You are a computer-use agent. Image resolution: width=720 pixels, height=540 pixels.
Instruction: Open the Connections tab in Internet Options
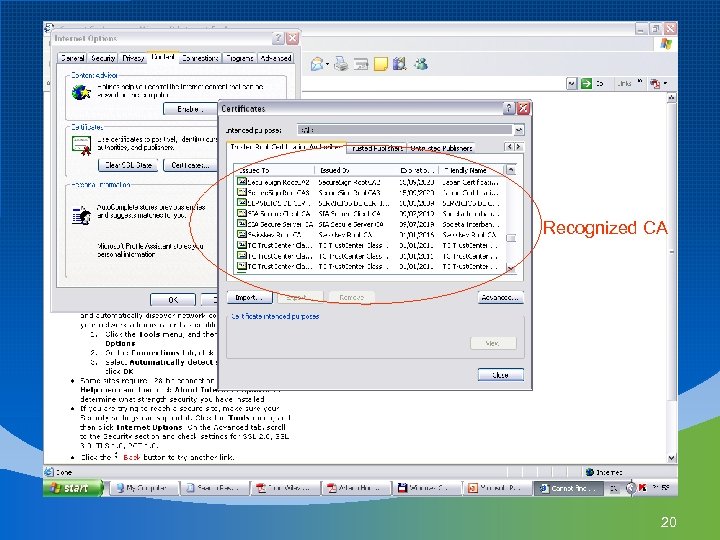[200, 58]
